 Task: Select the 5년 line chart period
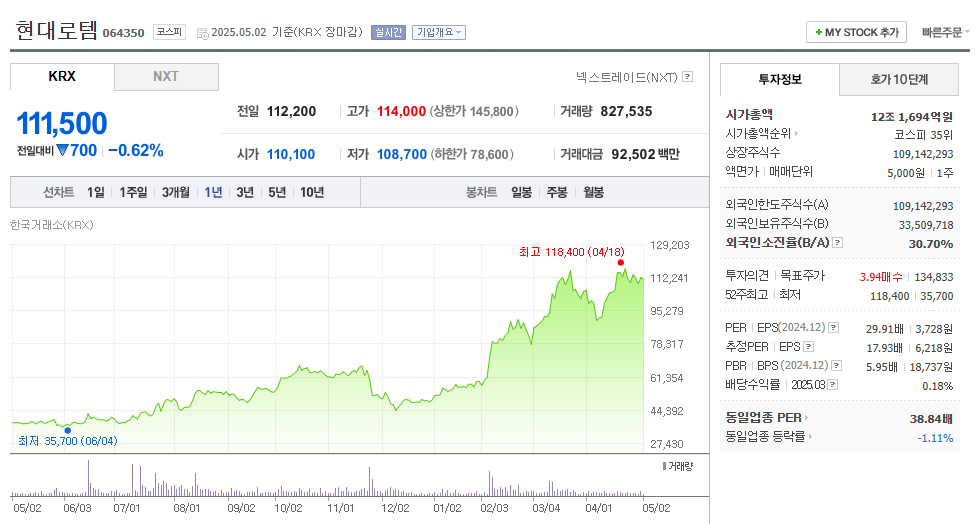click(277, 192)
